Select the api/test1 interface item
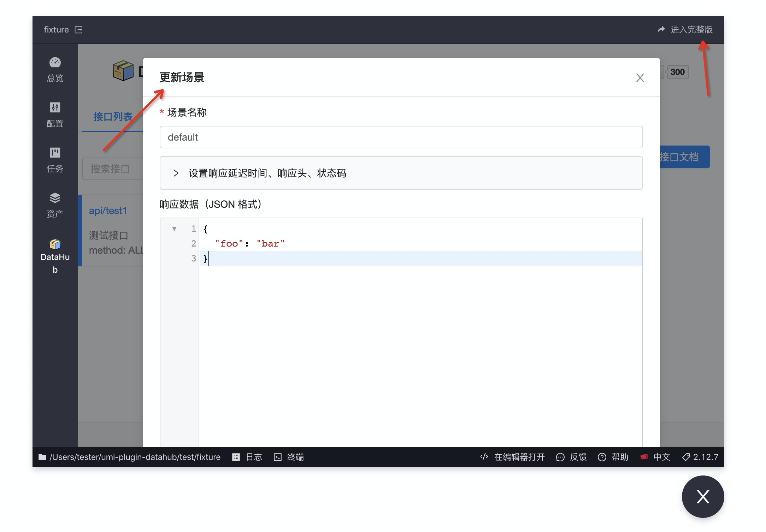The image size is (766, 532). [x=108, y=211]
